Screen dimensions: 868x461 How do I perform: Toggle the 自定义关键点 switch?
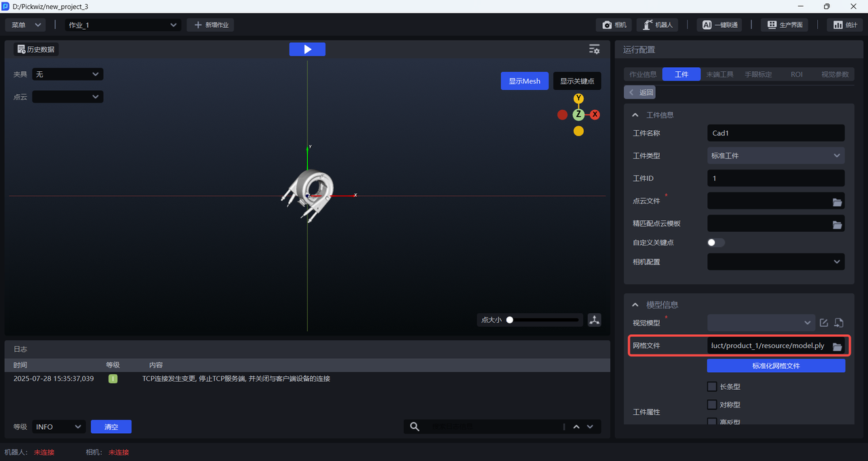click(x=715, y=243)
